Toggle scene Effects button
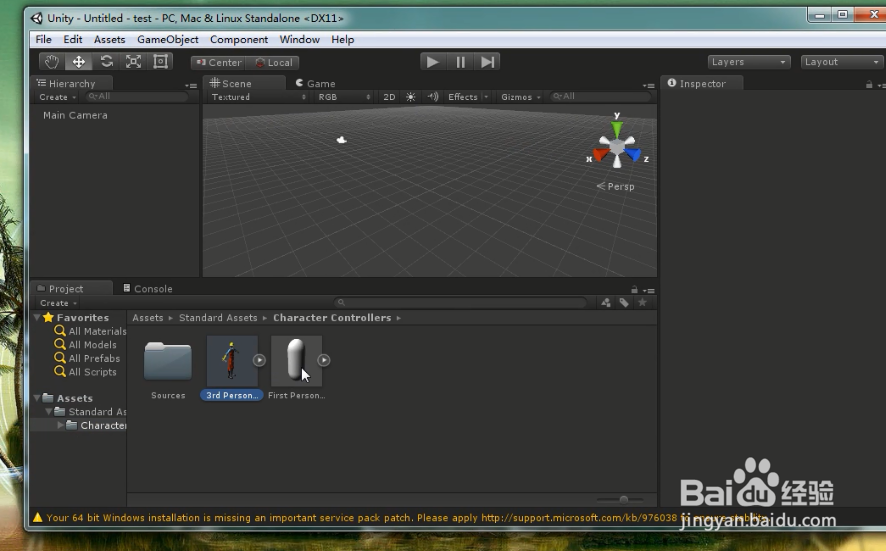Image resolution: width=886 pixels, height=551 pixels. [x=462, y=97]
